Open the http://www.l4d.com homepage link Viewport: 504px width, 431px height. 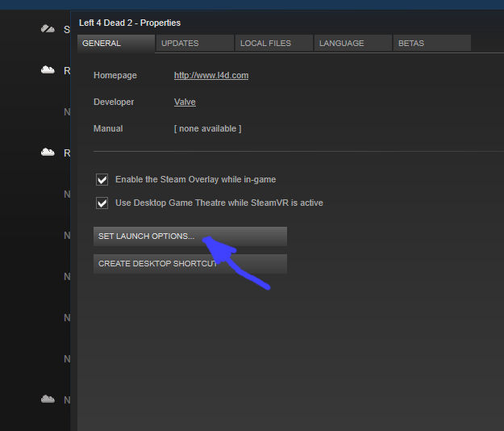click(x=211, y=76)
